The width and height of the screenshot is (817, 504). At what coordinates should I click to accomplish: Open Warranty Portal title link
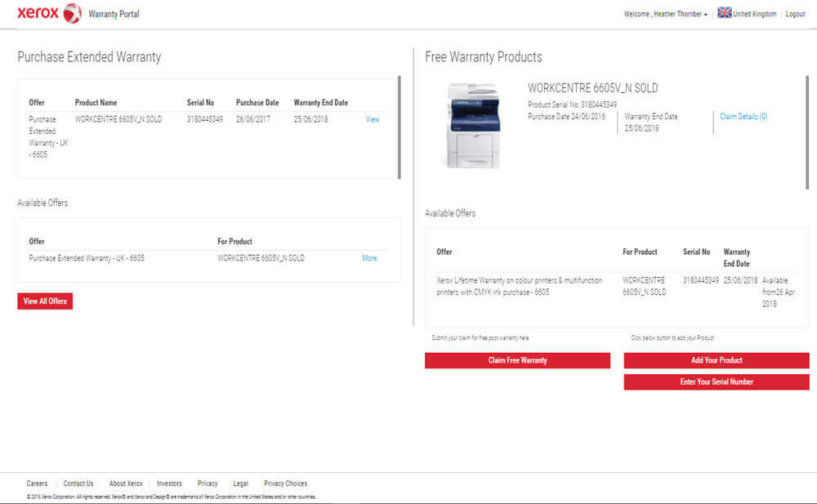click(114, 14)
